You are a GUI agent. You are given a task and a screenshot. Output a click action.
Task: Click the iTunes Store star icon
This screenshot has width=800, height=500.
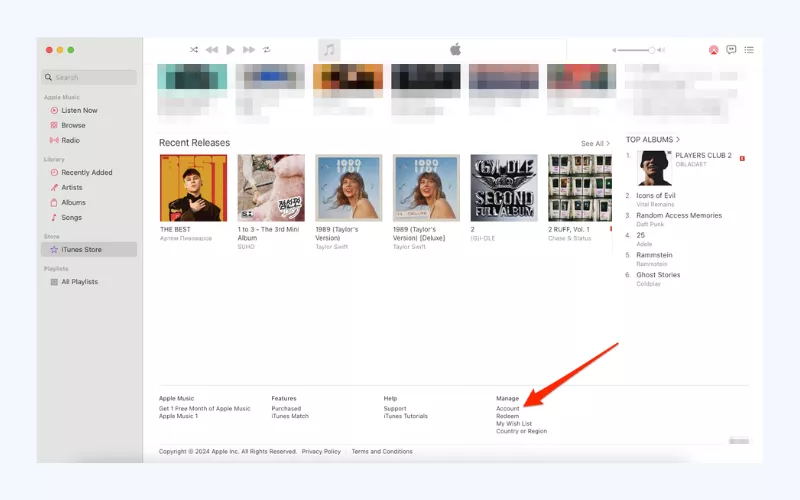[x=54, y=249]
